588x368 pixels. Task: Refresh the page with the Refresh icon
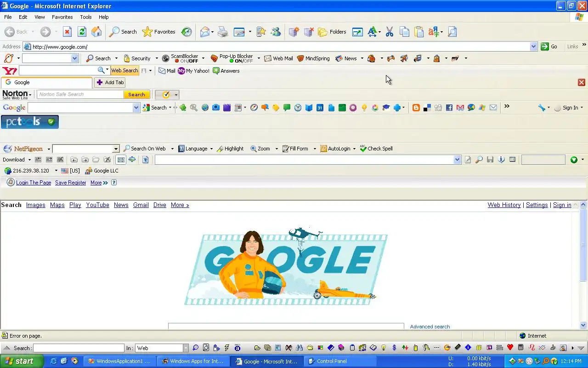click(x=82, y=32)
